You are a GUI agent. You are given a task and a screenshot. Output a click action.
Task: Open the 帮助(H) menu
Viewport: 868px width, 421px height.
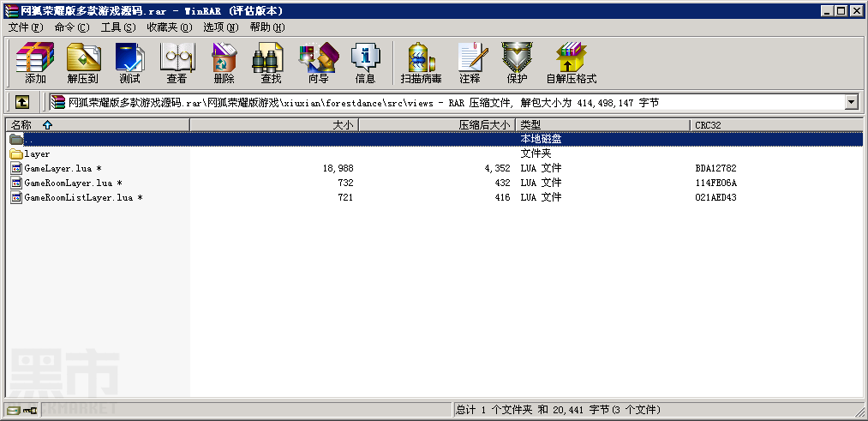tap(267, 27)
